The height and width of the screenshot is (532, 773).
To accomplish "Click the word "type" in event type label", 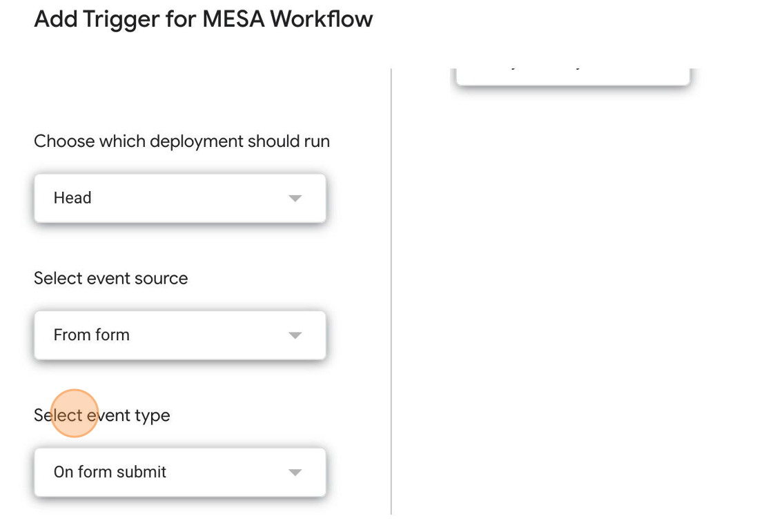I will (x=153, y=416).
